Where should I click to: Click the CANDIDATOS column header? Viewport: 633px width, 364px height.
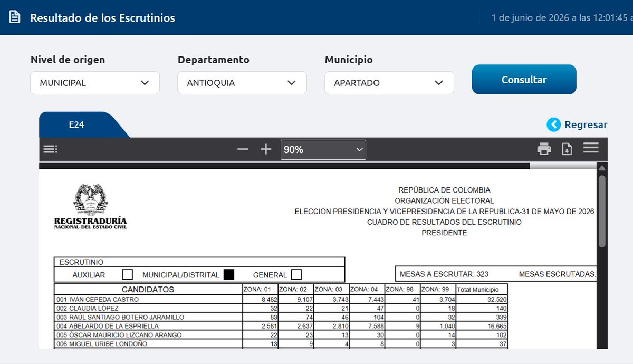click(x=148, y=289)
